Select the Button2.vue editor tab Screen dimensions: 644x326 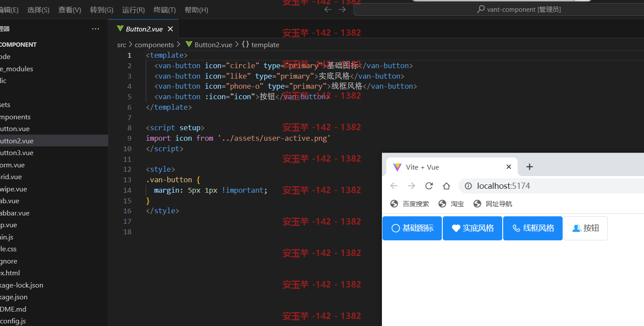click(x=144, y=29)
